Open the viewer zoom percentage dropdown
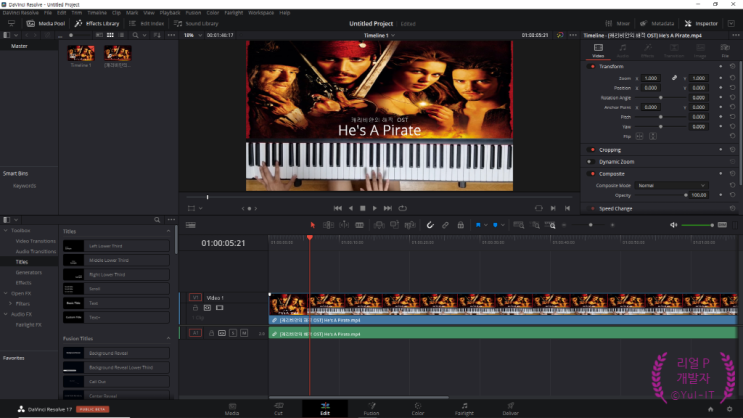Viewport: 743px width, 418px height. coord(200,35)
